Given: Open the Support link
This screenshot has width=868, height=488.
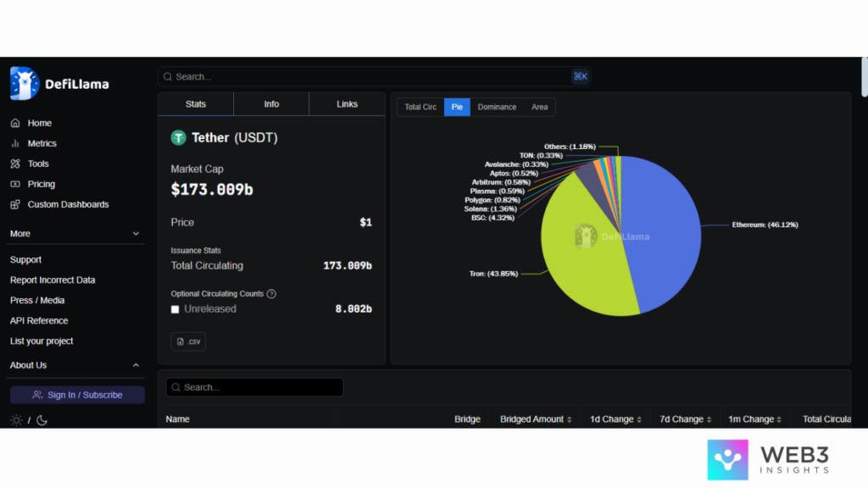Looking at the screenshot, I should tap(25, 259).
